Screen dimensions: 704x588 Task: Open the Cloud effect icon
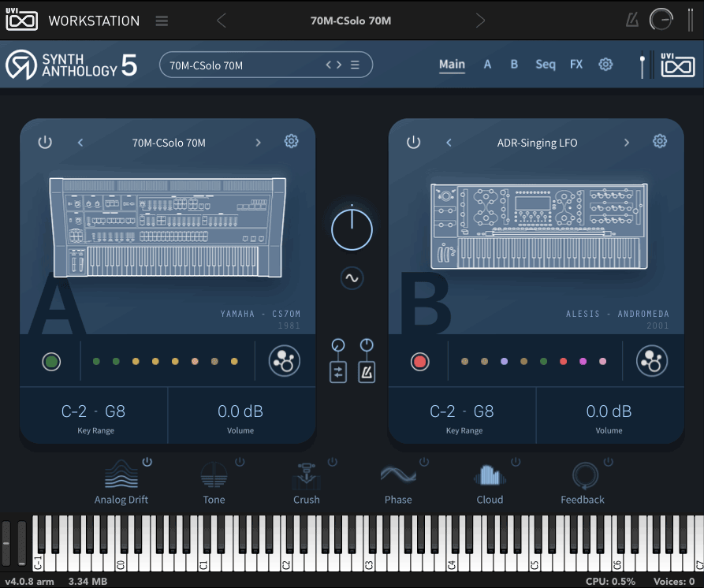490,474
